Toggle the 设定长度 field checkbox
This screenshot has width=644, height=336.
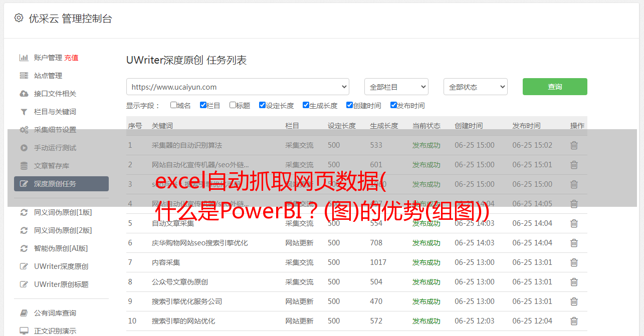(262, 105)
